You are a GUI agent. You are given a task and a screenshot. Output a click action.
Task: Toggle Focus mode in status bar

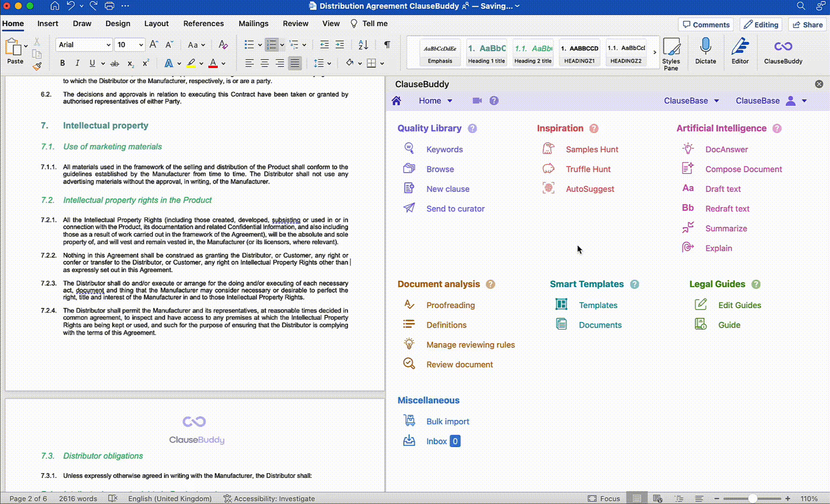pos(604,499)
